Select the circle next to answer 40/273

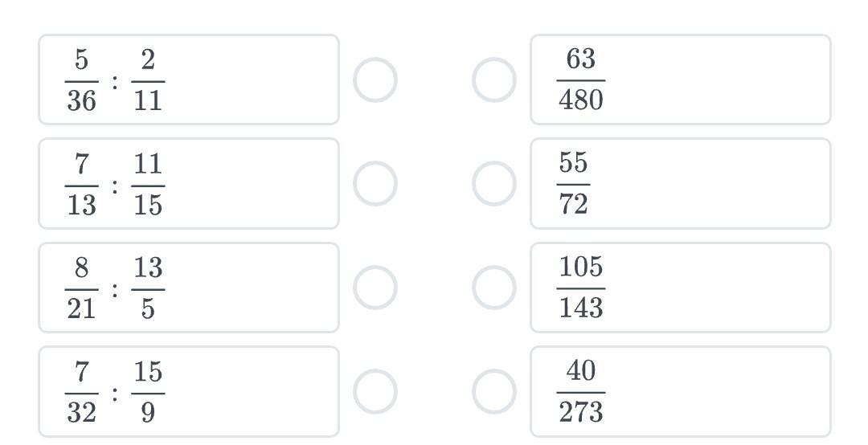point(494,391)
